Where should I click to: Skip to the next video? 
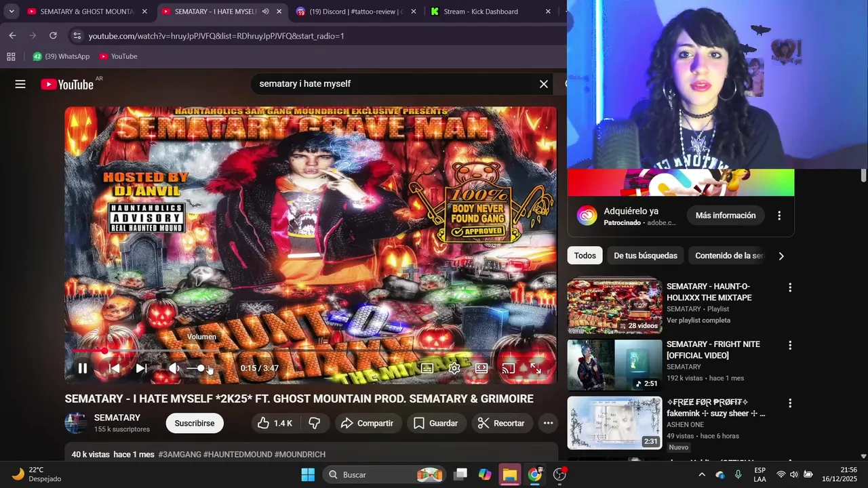pos(141,368)
